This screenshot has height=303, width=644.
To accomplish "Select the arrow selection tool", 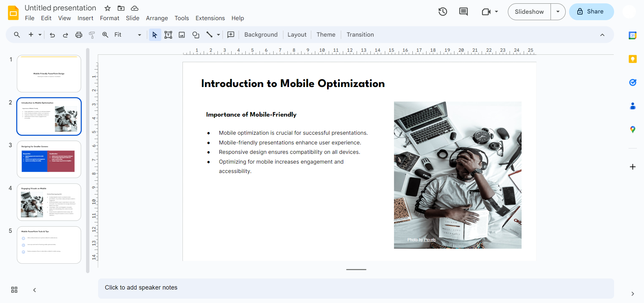I will point(155,35).
